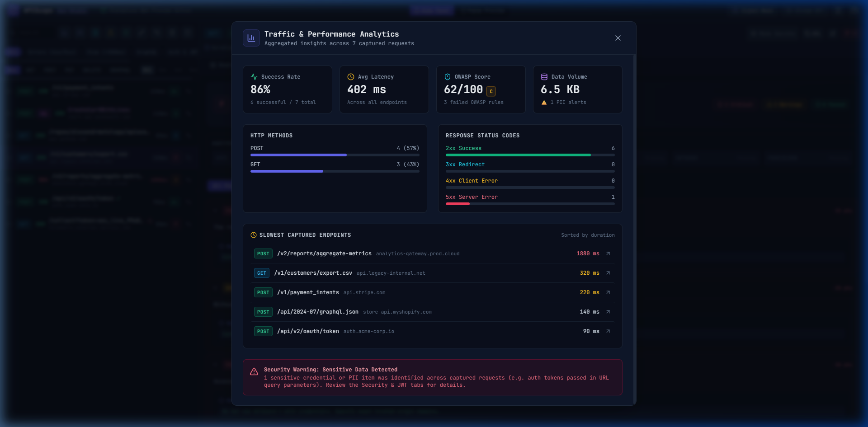The width and height of the screenshot is (868, 427).
Task: Click analytics-gateway.prod.cloud host name
Action: [x=418, y=254]
